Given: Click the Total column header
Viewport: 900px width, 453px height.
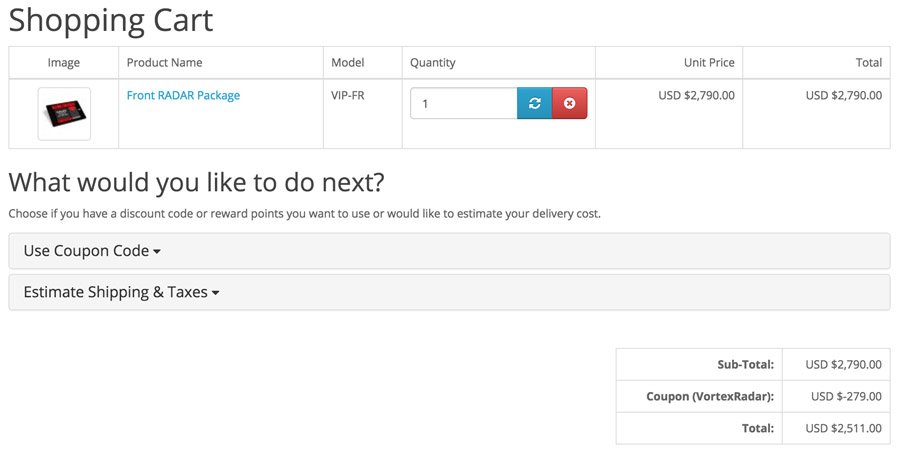Looking at the screenshot, I should pos(868,63).
